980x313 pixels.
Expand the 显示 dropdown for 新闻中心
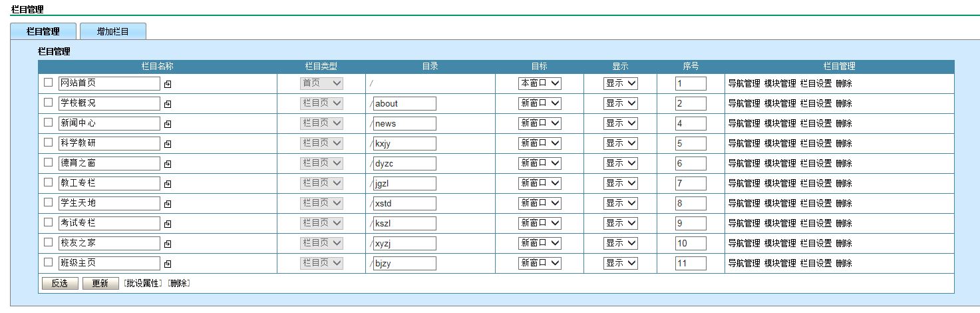coord(621,123)
